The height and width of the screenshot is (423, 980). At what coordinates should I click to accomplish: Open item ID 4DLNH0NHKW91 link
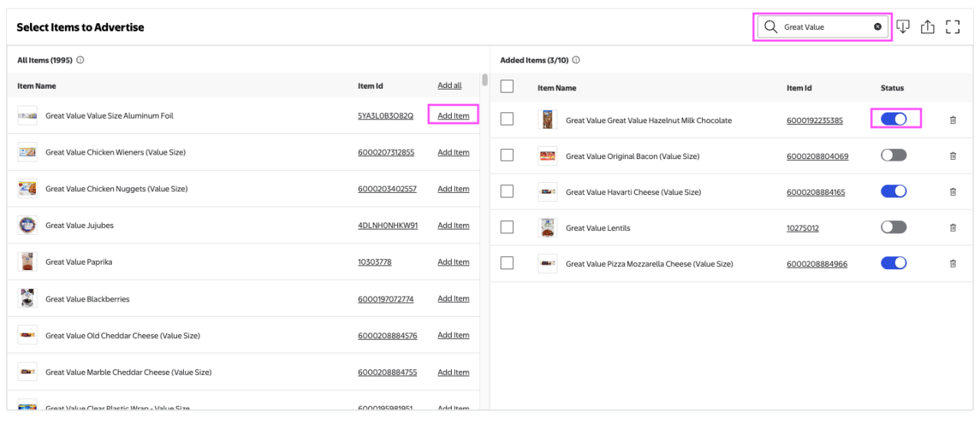point(388,226)
